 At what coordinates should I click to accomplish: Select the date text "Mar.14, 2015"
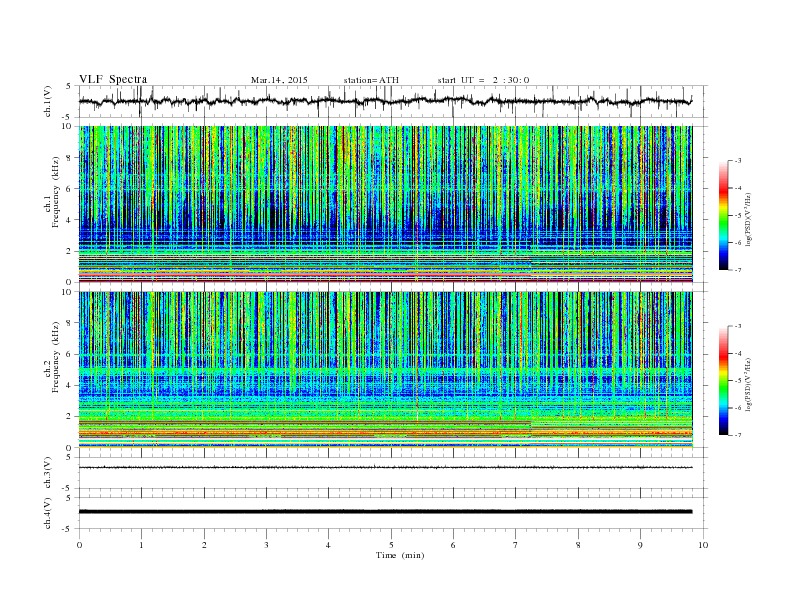pos(279,80)
